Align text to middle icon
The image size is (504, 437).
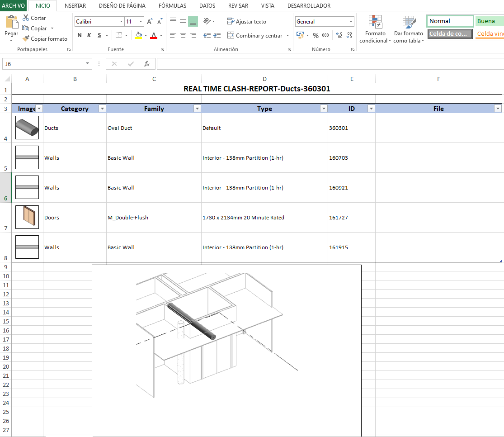coord(183,22)
